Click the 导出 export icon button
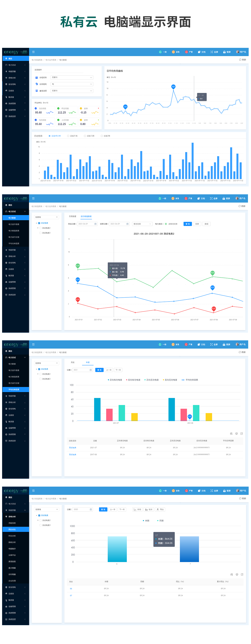 pos(160,509)
